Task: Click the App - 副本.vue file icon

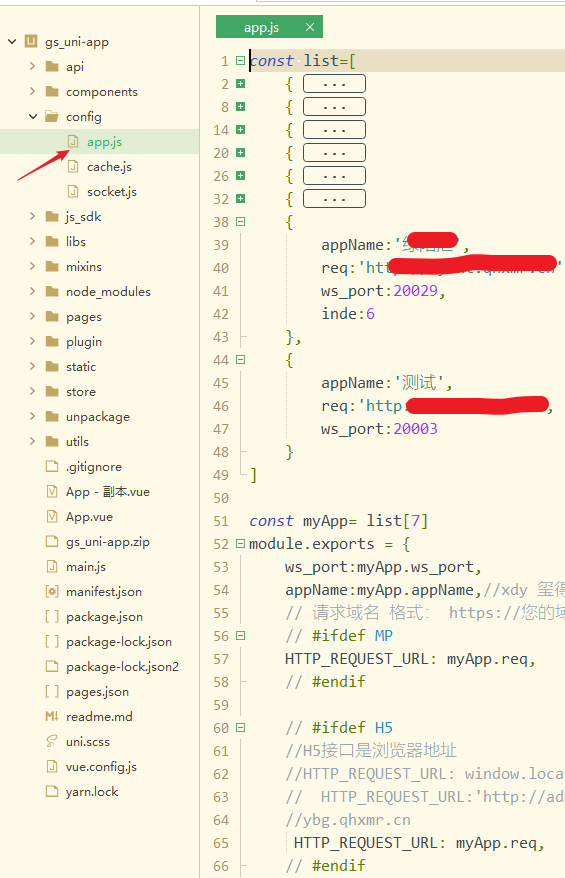Action: pos(52,492)
